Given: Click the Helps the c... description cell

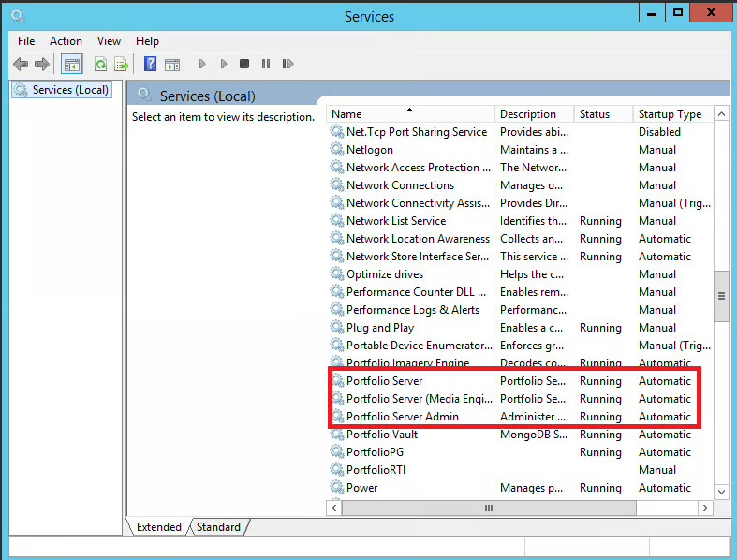Looking at the screenshot, I should tap(532, 274).
